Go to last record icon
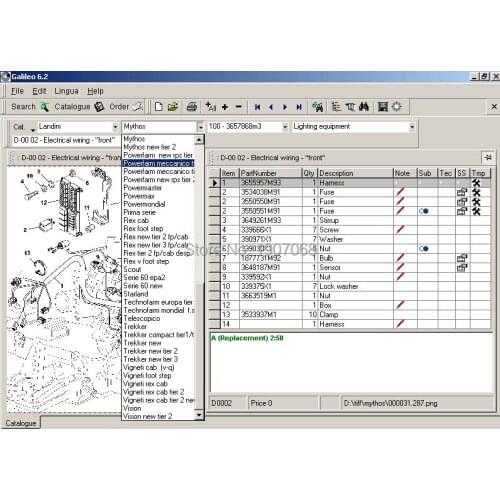This screenshot has width=500, height=500. click(299, 107)
